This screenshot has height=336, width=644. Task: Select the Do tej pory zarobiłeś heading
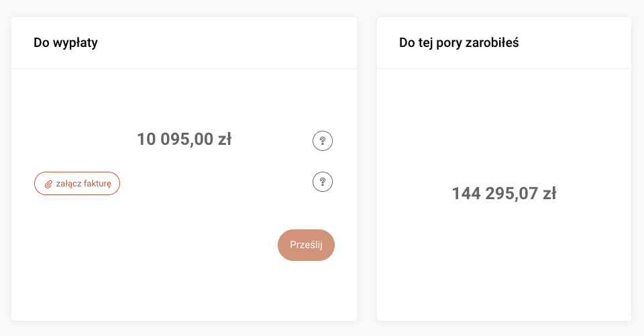pos(459,43)
